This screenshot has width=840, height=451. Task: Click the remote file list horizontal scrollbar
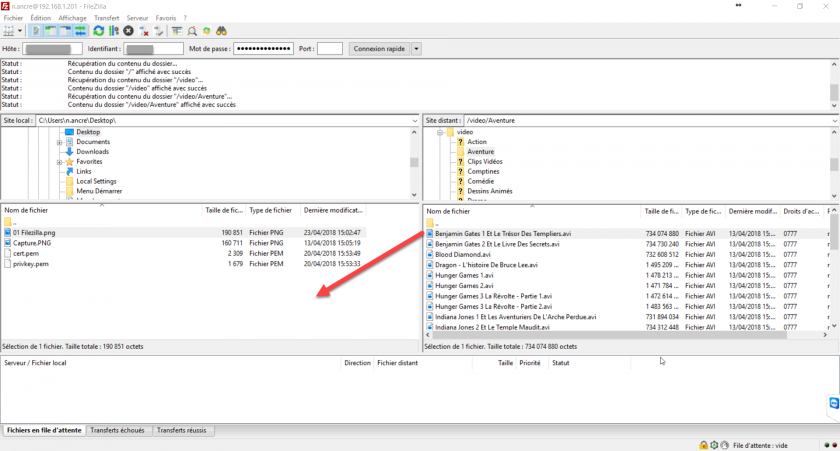point(608,335)
